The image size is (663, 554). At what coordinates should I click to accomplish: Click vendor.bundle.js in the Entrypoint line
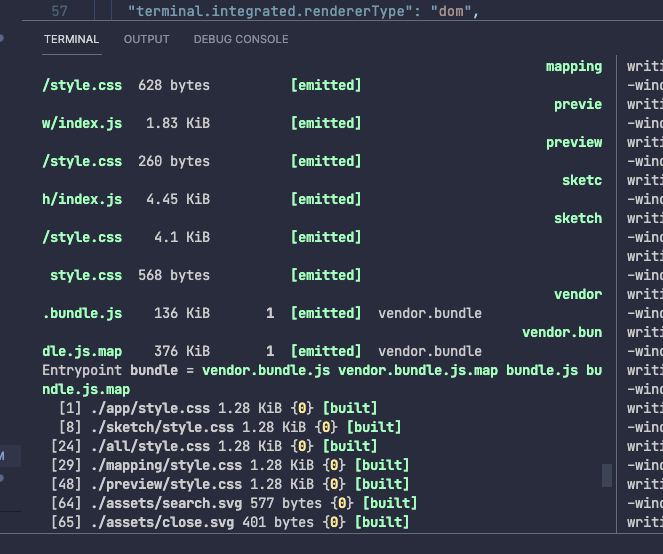[x=266, y=370]
